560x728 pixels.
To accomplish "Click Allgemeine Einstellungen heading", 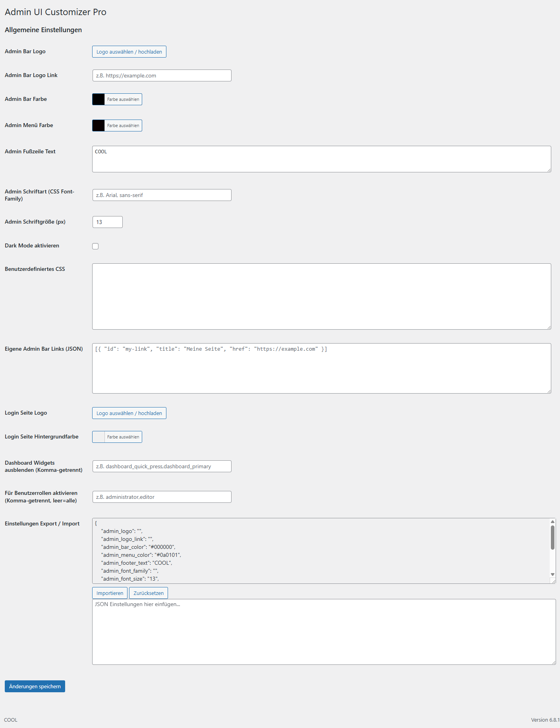I will 43,30.
